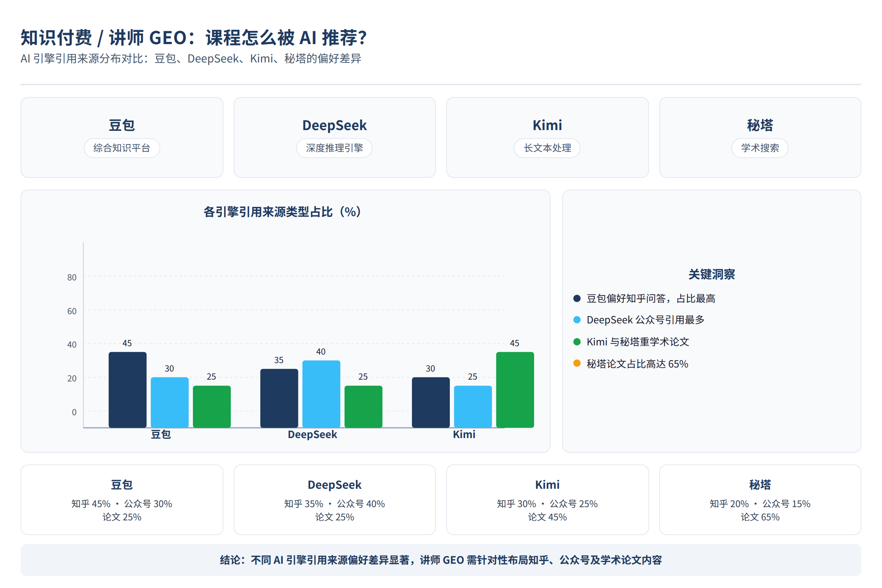Click the bottom 秘塔 summary card heading
Screen dimensions: 882x588
pos(760,484)
